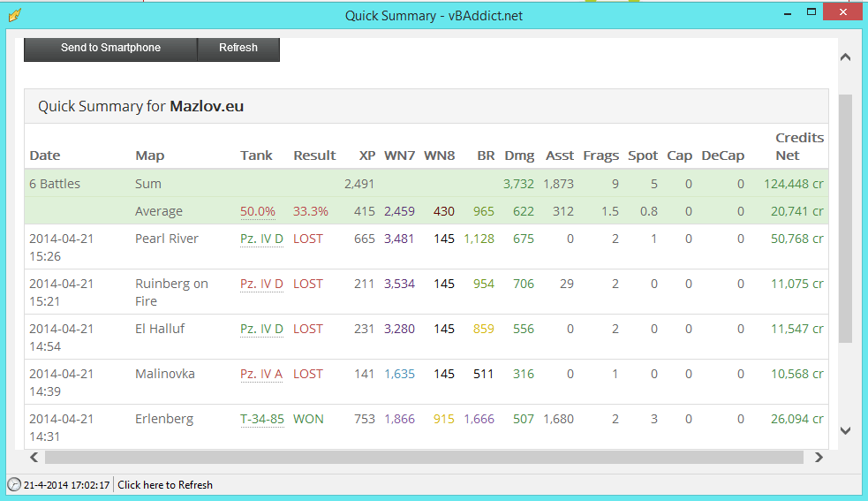Click the Ruinberg on Fire map cell

point(171,292)
